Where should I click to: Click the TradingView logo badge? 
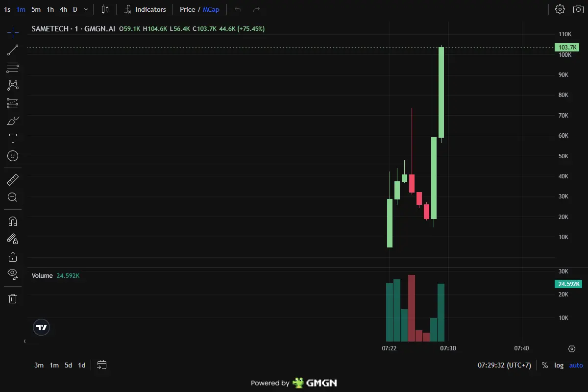42,327
